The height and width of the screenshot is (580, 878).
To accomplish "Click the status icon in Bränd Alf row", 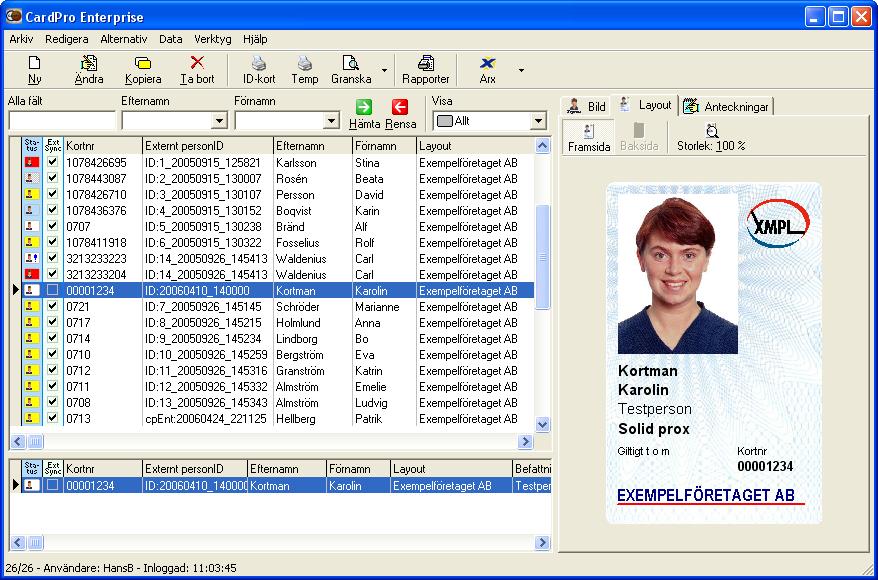I will coord(32,226).
